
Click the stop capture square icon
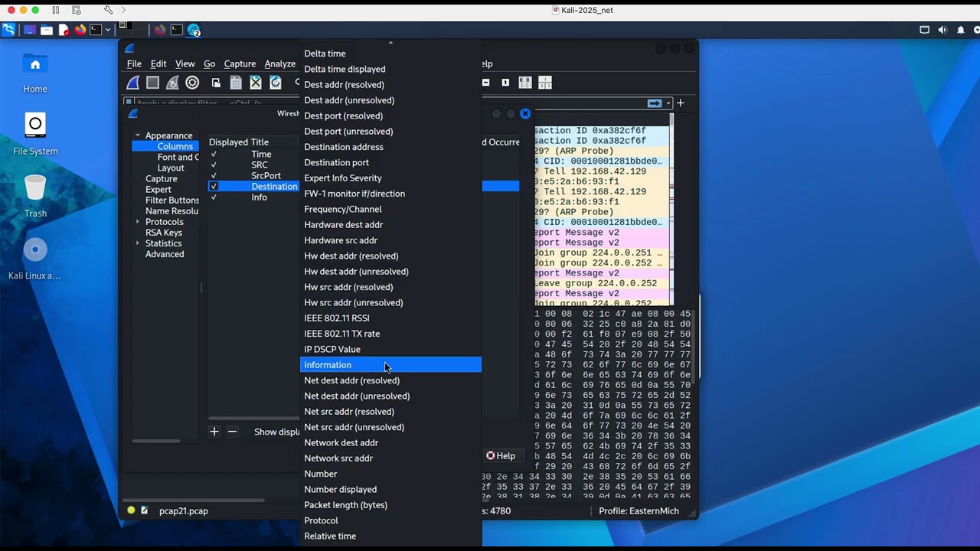[152, 83]
